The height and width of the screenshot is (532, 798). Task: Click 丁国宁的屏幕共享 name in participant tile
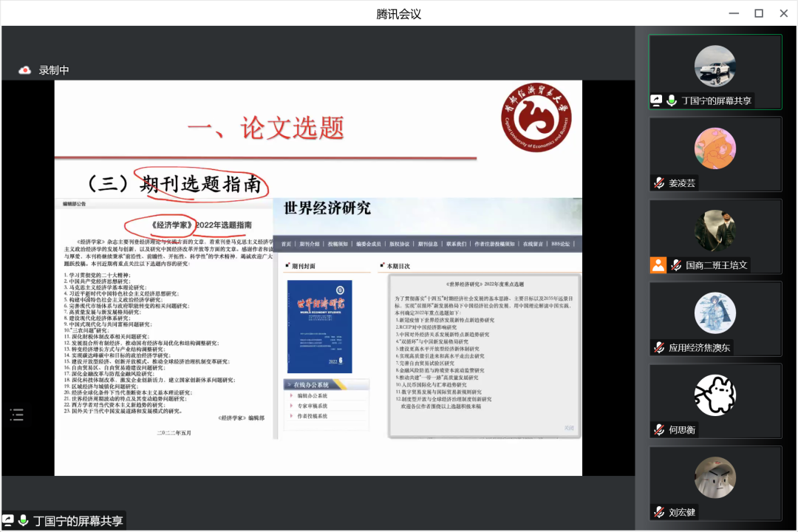pos(717,100)
